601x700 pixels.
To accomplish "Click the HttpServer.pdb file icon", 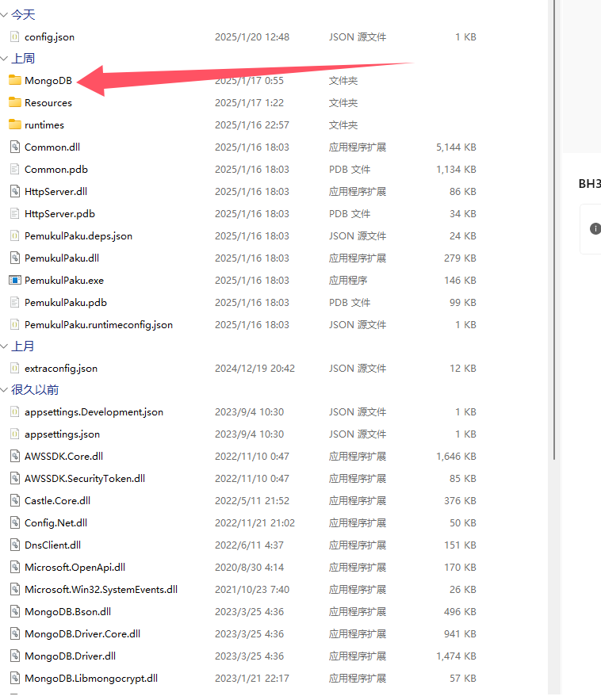I will click(x=14, y=213).
